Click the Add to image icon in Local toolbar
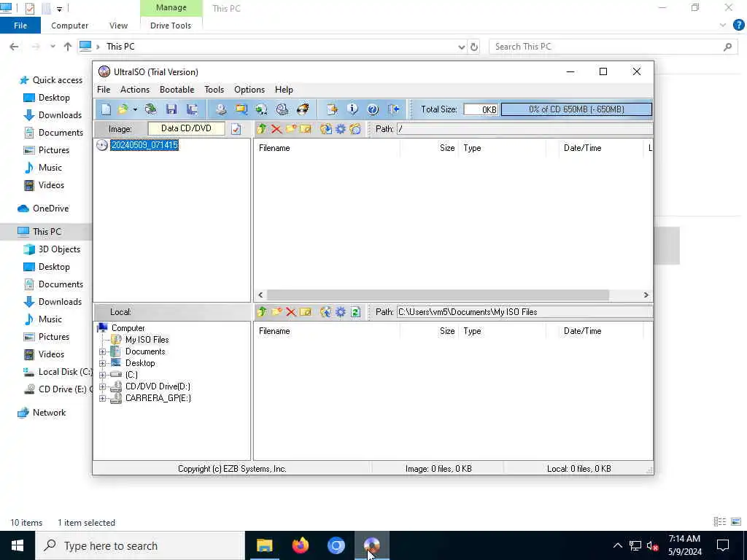 pyautogui.click(x=326, y=312)
